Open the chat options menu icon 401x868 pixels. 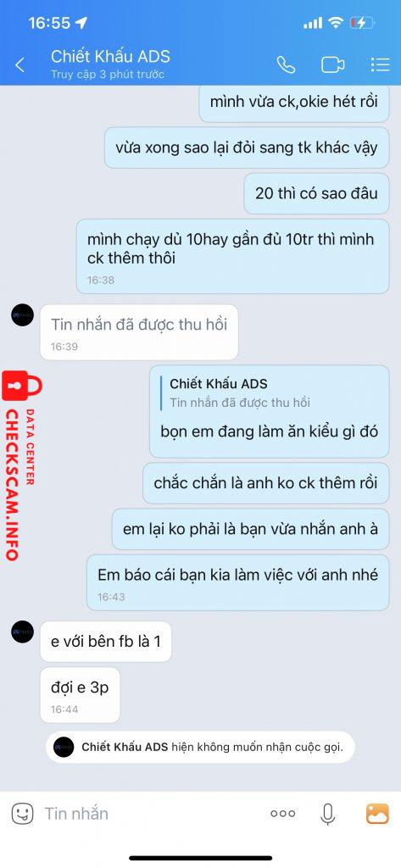(x=380, y=64)
